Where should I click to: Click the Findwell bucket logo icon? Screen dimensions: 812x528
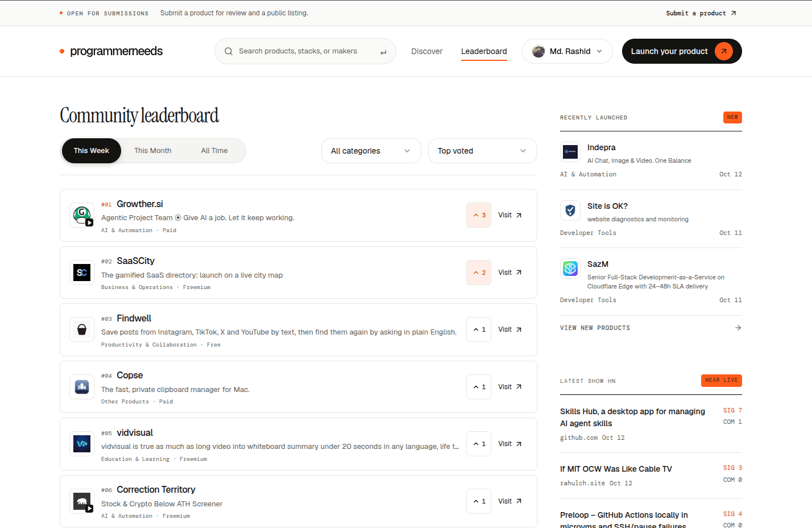click(x=82, y=329)
